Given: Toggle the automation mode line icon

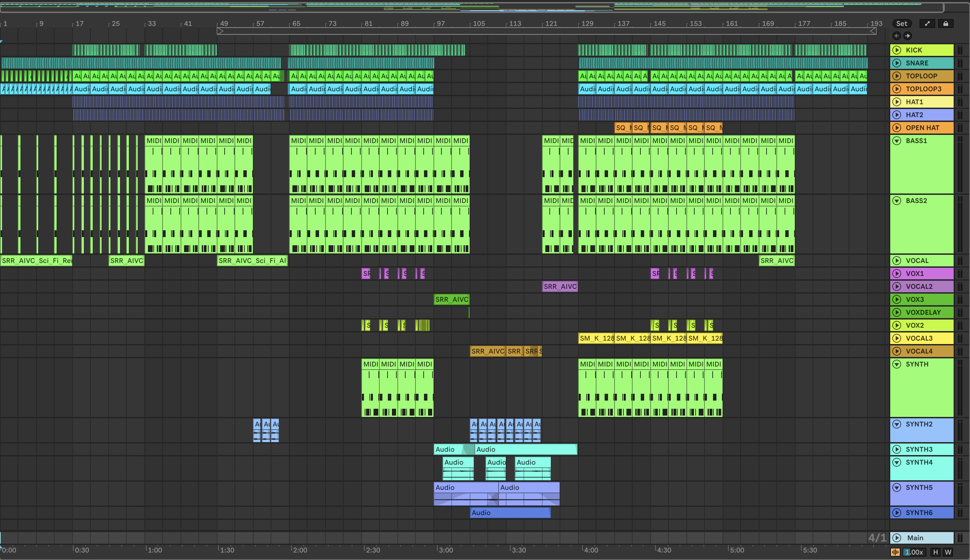Looking at the screenshot, I should coord(927,24).
